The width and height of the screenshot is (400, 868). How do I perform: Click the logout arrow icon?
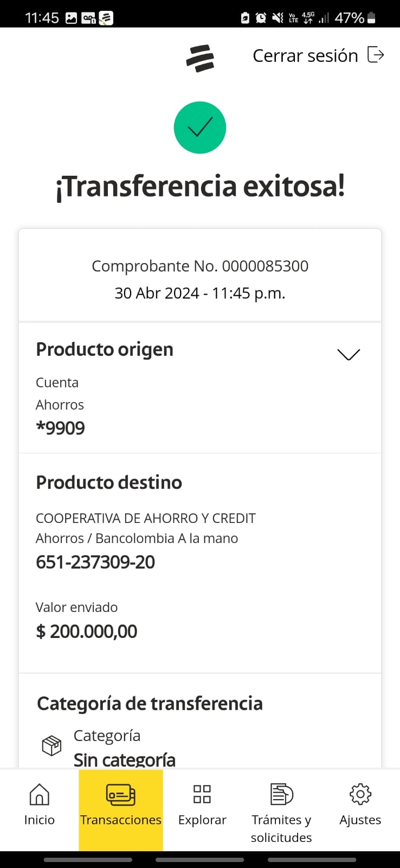[376, 55]
